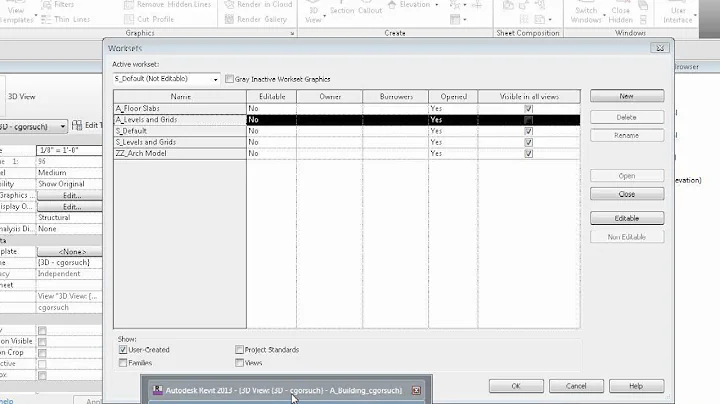Click the Editable column header
The width and height of the screenshot is (720, 404).
click(272, 96)
